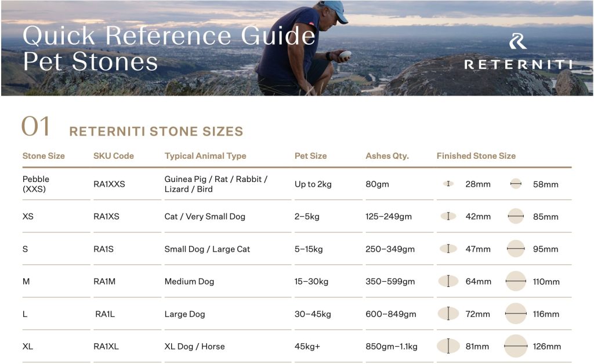Click the 110mm stone width value

546,282
